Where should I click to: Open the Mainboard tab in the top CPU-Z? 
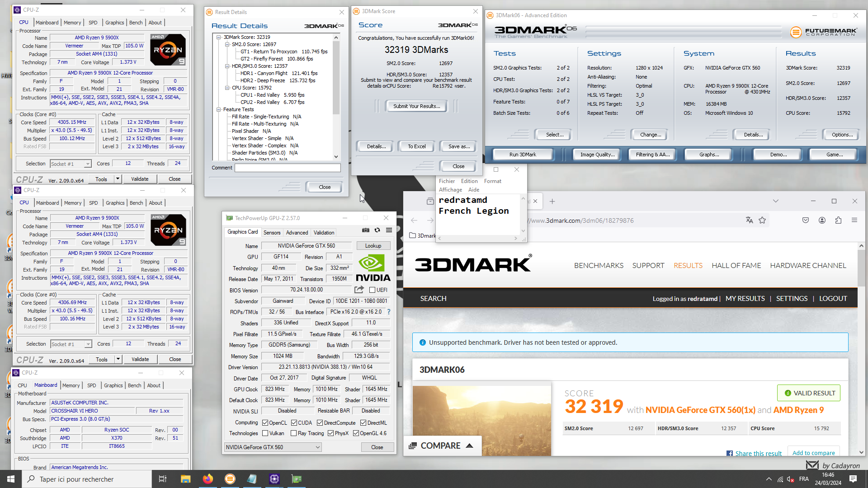point(47,23)
